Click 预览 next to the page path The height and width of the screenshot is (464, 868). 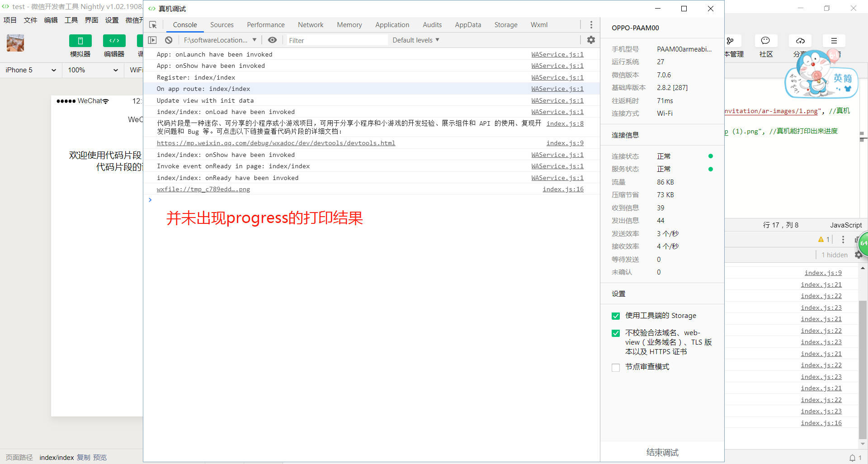point(100,458)
